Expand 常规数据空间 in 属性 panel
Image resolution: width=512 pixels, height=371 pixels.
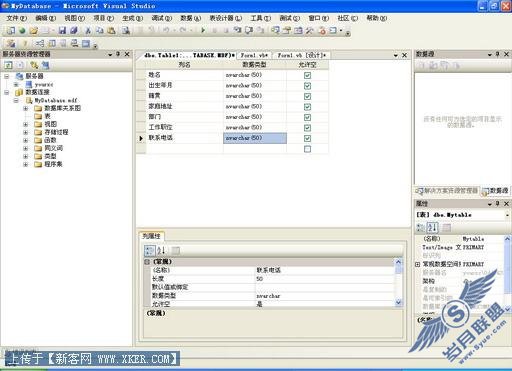click(417, 264)
